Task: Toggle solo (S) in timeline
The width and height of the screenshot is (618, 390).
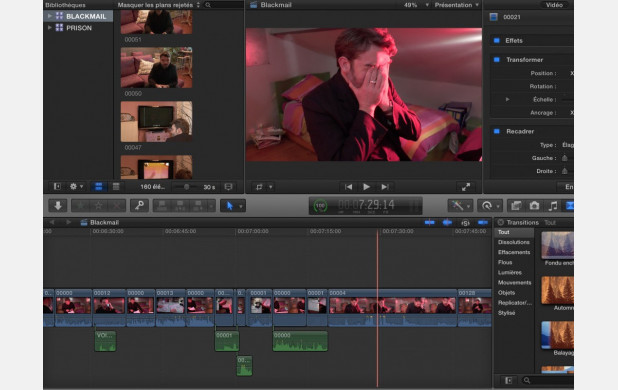Action: [465, 223]
